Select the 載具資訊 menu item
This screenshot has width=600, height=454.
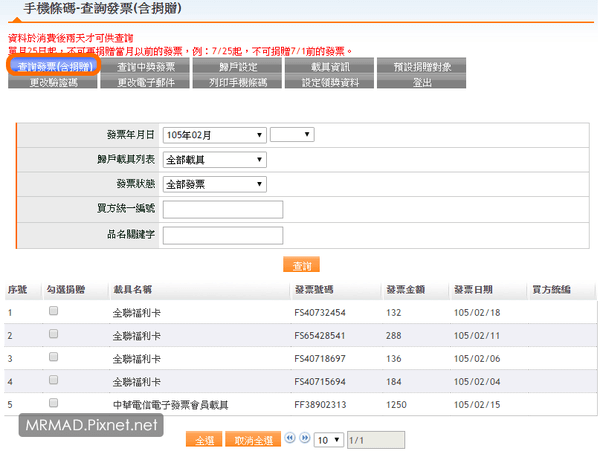(x=330, y=67)
